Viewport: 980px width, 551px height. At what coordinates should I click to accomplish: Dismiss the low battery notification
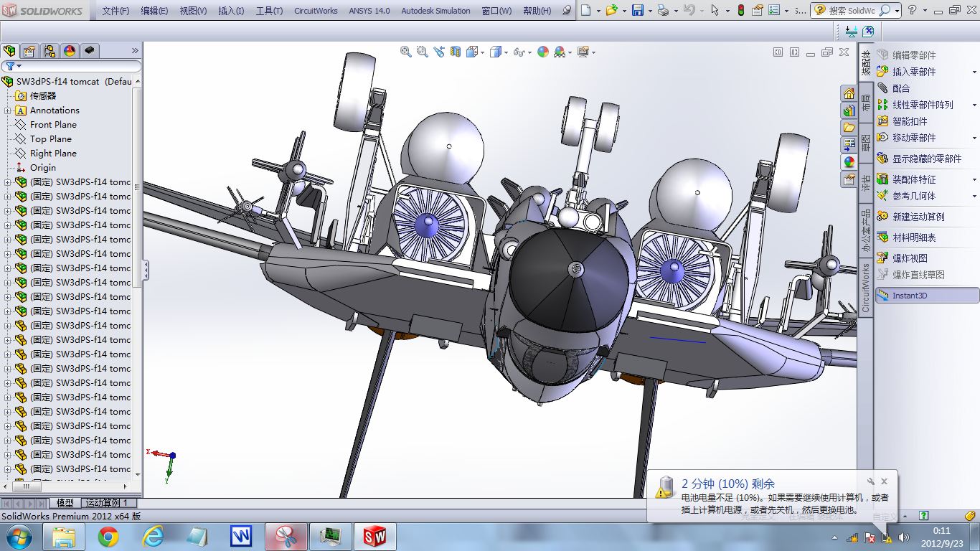coord(885,481)
